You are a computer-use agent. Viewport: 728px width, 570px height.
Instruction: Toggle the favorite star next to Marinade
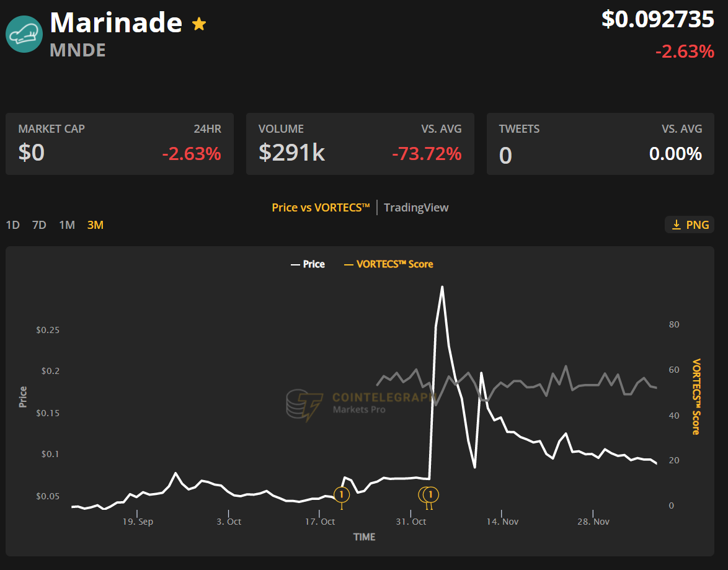tap(199, 24)
